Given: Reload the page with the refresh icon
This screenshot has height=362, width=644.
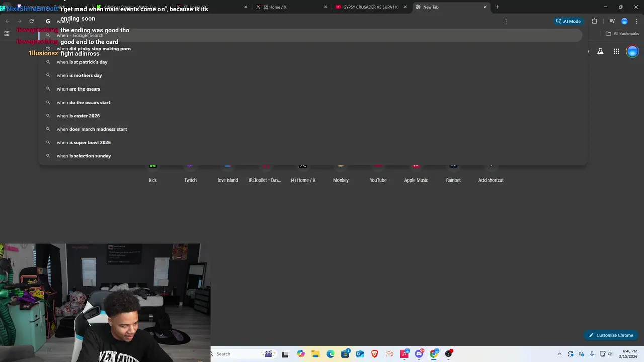Looking at the screenshot, I should tap(31, 21).
